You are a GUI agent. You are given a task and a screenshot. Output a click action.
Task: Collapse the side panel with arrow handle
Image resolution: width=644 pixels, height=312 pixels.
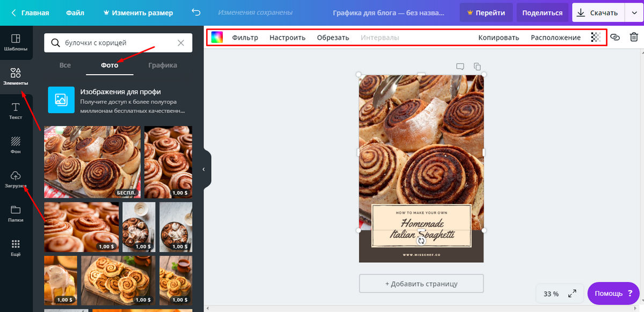[204, 169]
